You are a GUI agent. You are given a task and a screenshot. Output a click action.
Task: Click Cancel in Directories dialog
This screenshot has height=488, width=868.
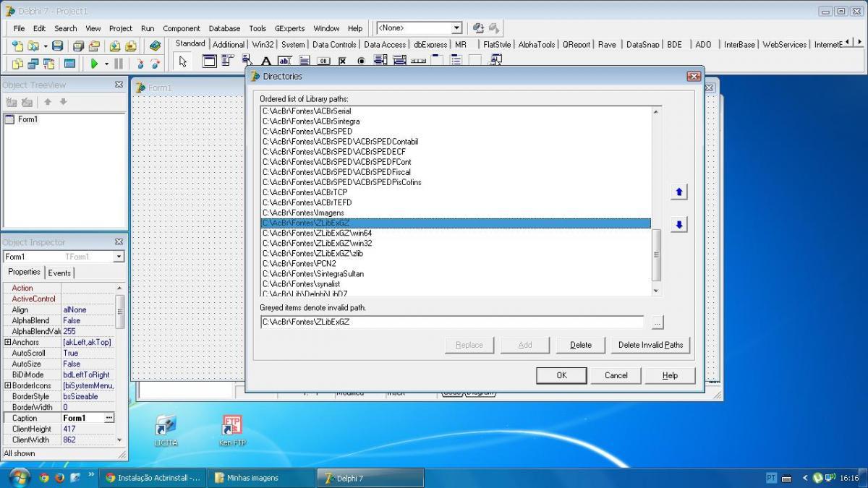(616, 375)
